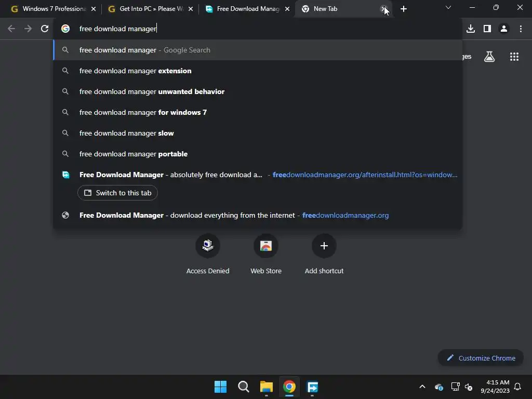Select the New Tab tab
Image resolution: width=532 pixels, height=399 pixels.
point(343,9)
